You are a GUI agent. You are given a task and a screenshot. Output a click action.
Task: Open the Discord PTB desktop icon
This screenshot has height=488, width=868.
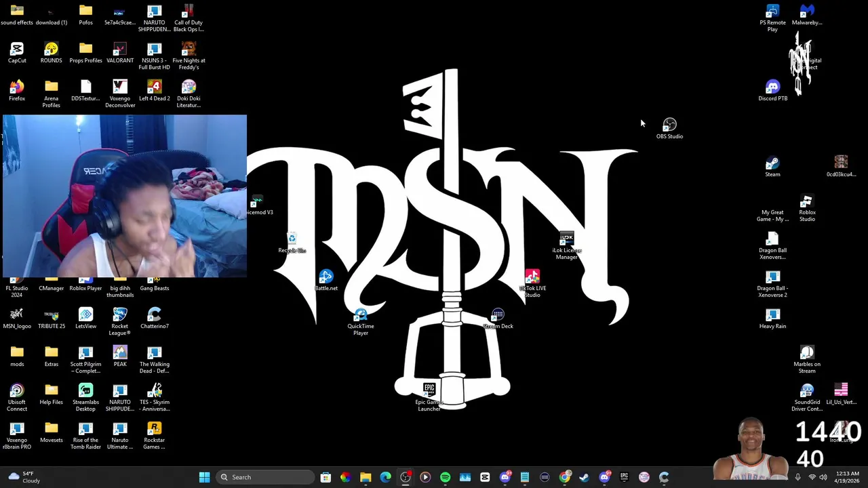tap(772, 90)
